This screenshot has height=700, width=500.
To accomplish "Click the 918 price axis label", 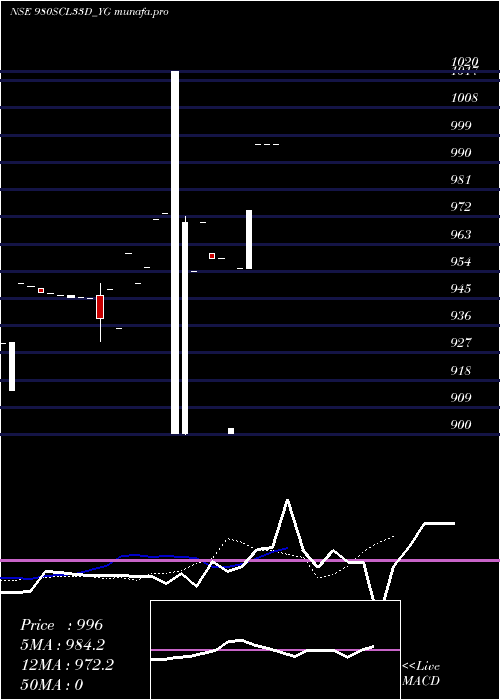I will click(461, 371).
